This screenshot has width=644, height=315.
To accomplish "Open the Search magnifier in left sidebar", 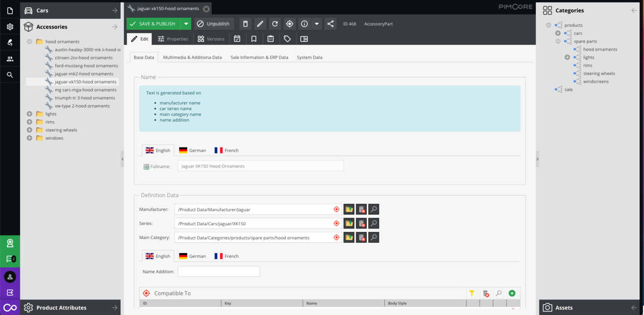I will tap(10, 75).
